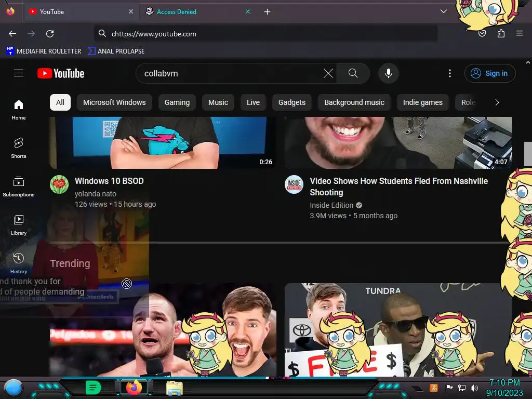Screen dimensions: 532x399
Task: Open Action Center flag icon
Action: tap(449, 388)
